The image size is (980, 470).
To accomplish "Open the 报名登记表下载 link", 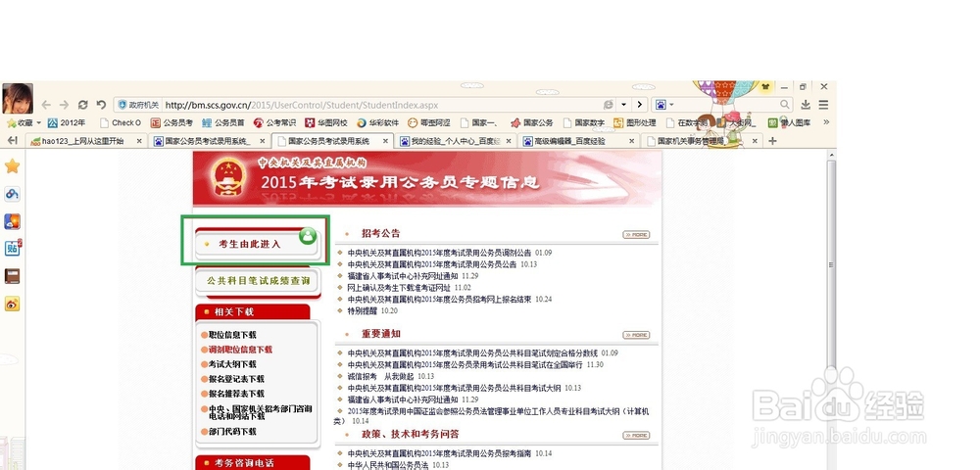I will [236, 380].
